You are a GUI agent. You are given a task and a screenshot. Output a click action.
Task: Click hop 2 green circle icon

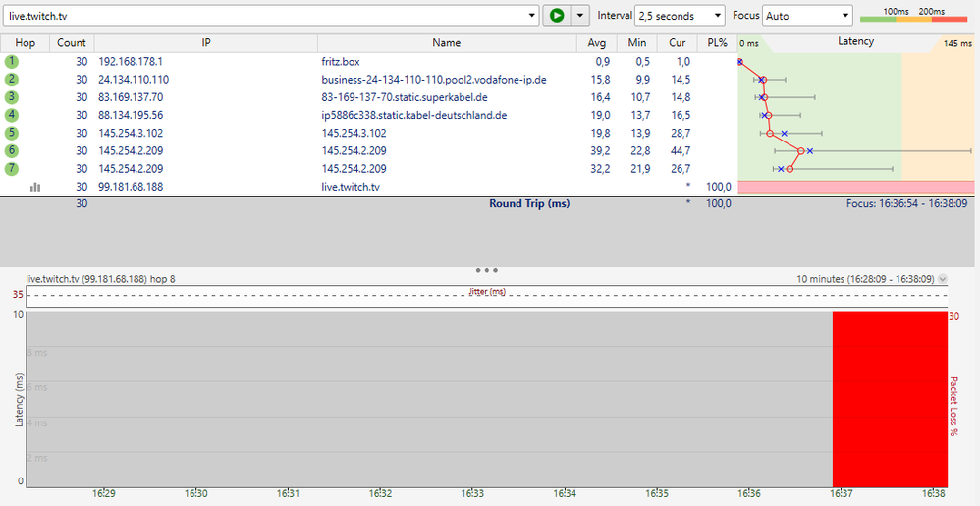tap(11, 80)
